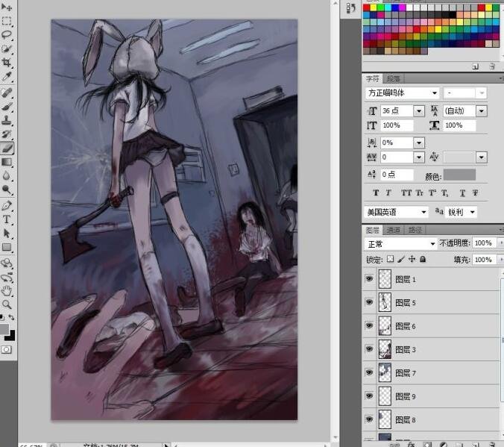Hide layer 图层 9
The image size is (504, 447).
[x=369, y=396]
